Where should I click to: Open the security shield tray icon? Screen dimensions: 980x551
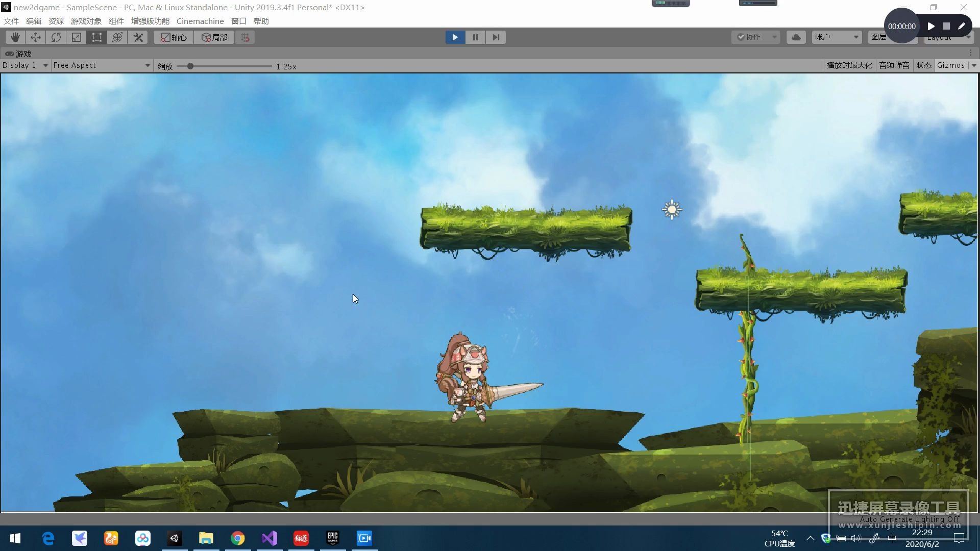pos(826,538)
